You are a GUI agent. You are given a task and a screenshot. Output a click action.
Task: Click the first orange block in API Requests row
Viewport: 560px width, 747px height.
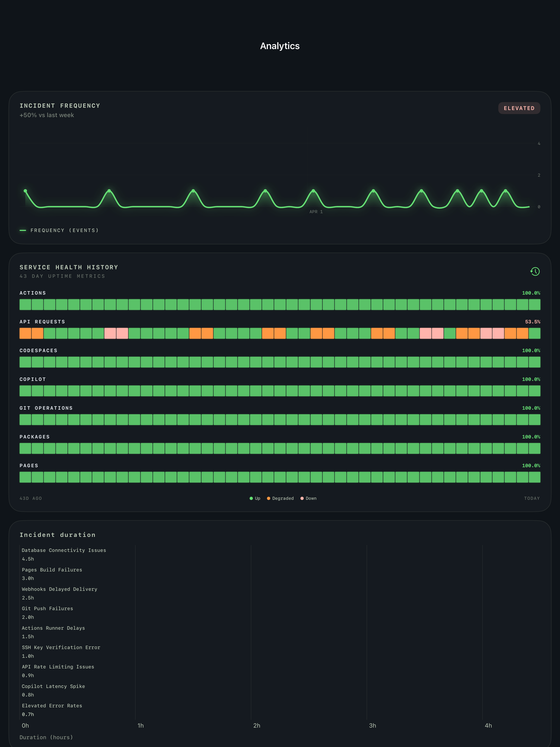click(x=25, y=333)
